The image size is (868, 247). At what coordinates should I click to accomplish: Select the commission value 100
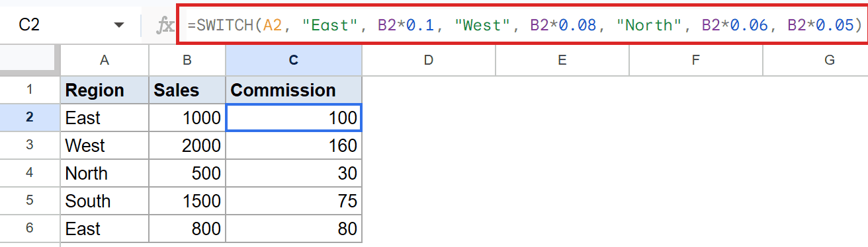[294, 118]
